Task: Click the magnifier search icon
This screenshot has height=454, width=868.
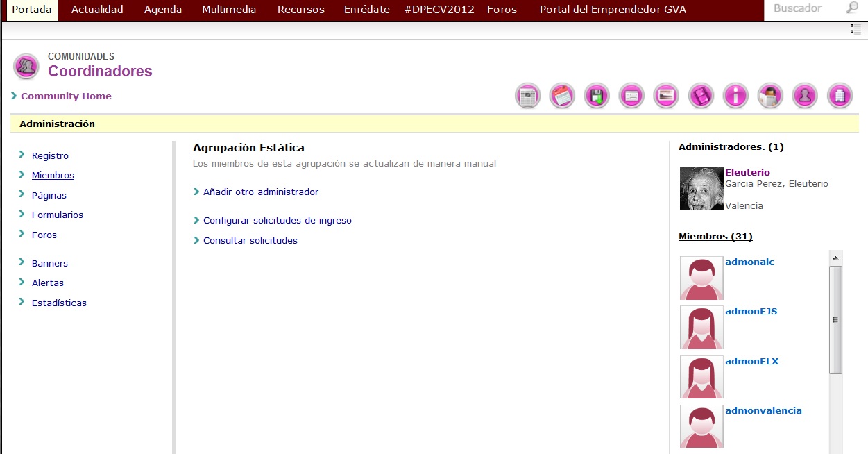Action: coord(852,8)
